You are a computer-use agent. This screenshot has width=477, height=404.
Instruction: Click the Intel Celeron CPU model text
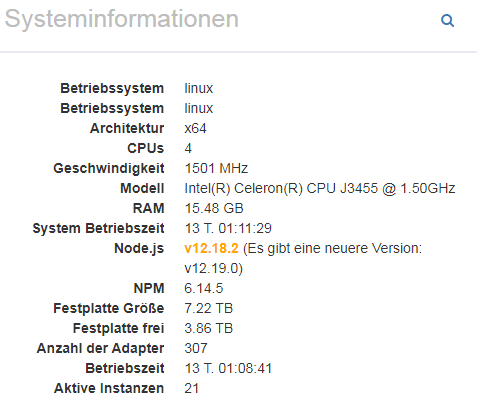click(x=320, y=188)
